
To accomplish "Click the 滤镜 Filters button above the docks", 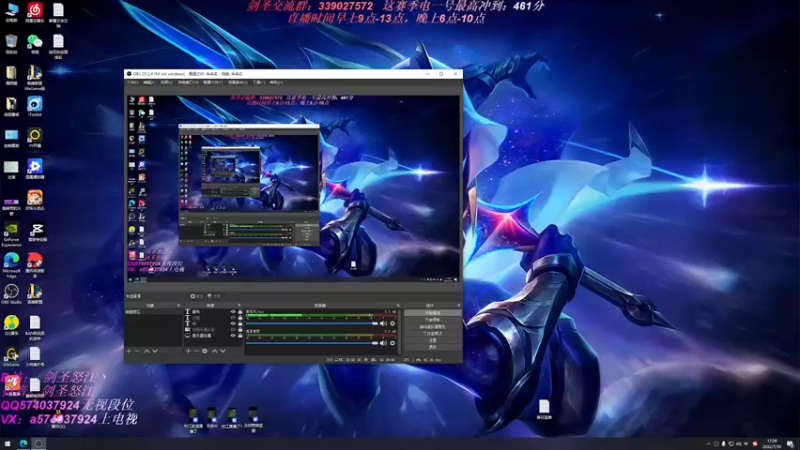I will [214, 296].
